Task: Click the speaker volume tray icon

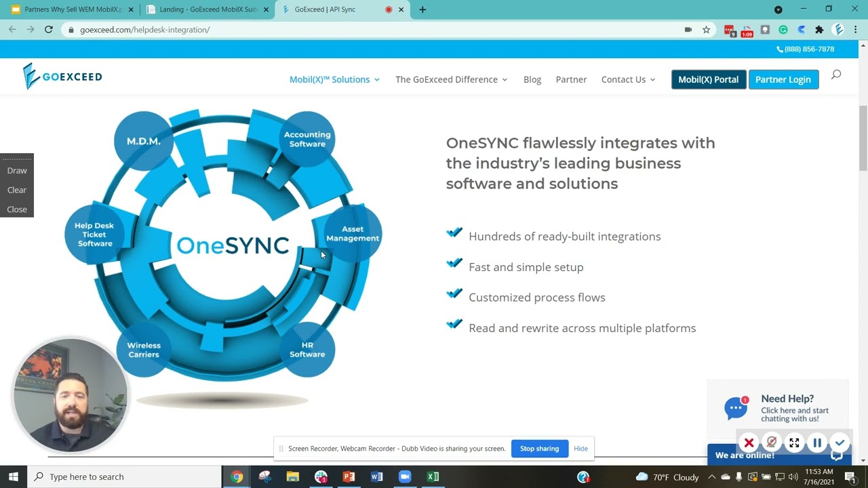Action: coord(793,477)
